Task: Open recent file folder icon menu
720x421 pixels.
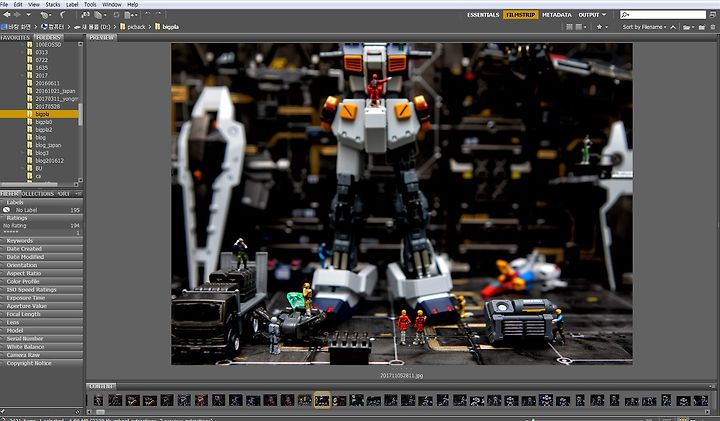Action: click(x=688, y=27)
